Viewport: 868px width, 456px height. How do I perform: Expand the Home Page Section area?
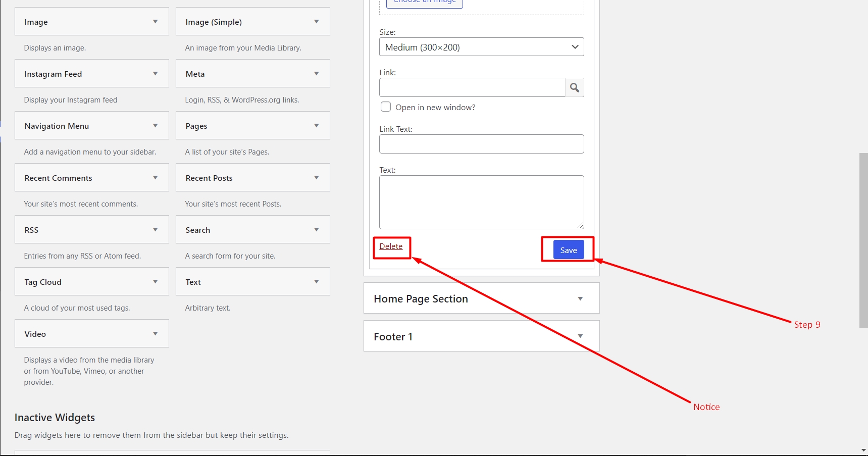pyautogui.click(x=580, y=299)
